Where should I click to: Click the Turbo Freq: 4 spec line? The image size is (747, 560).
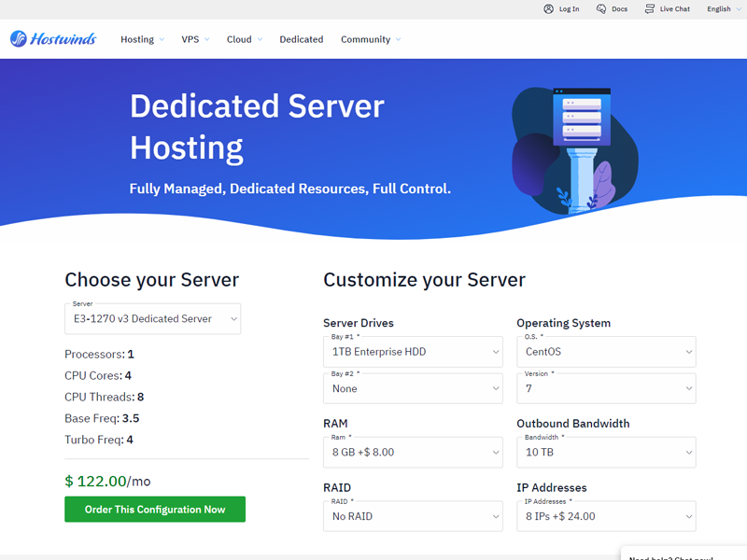(99, 440)
